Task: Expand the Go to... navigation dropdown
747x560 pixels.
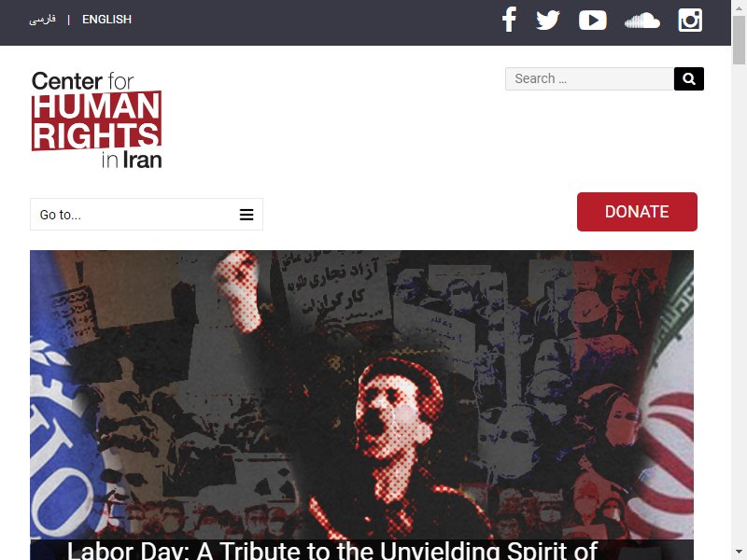Action: pos(147,215)
